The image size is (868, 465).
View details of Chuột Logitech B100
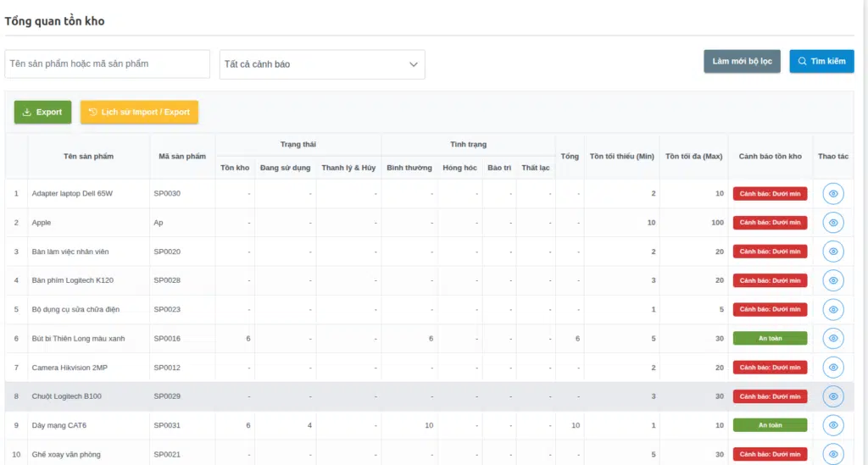click(x=832, y=396)
